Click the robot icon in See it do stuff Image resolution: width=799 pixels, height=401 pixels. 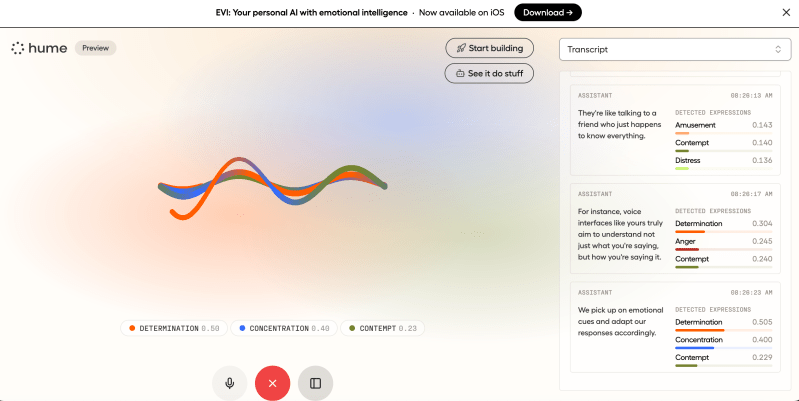coord(460,73)
